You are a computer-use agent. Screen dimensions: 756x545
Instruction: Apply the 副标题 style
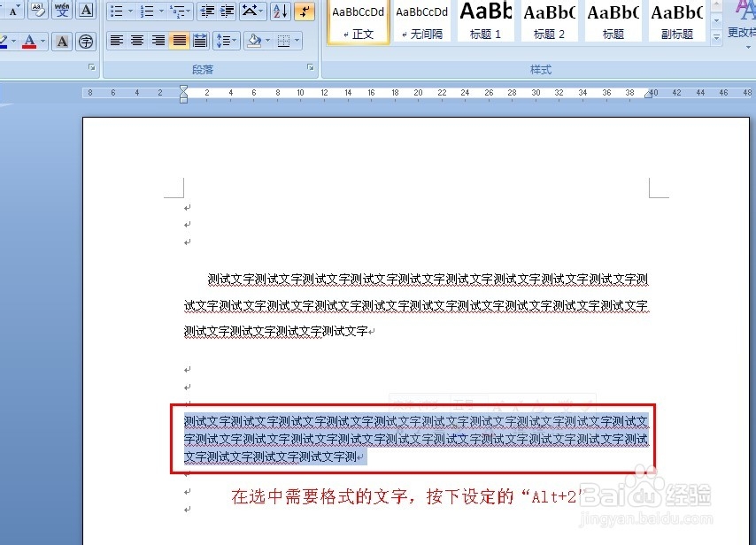pyautogui.click(x=677, y=22)
